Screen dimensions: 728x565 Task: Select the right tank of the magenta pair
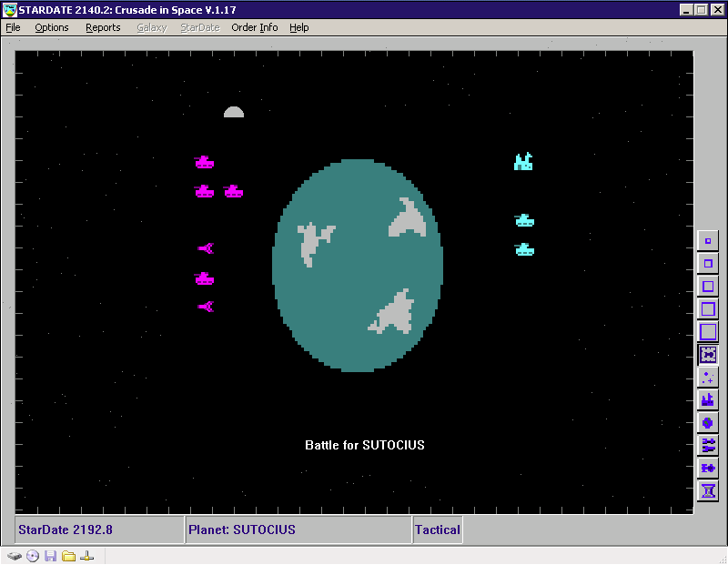234,191
